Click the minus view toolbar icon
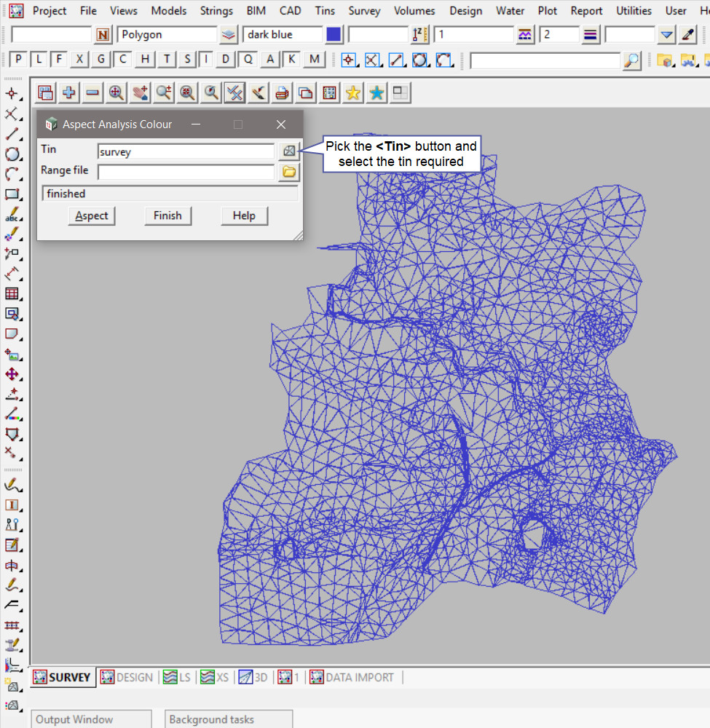This screenshot has height=728, width=710. pyautogui.click(x=92, y=92)
